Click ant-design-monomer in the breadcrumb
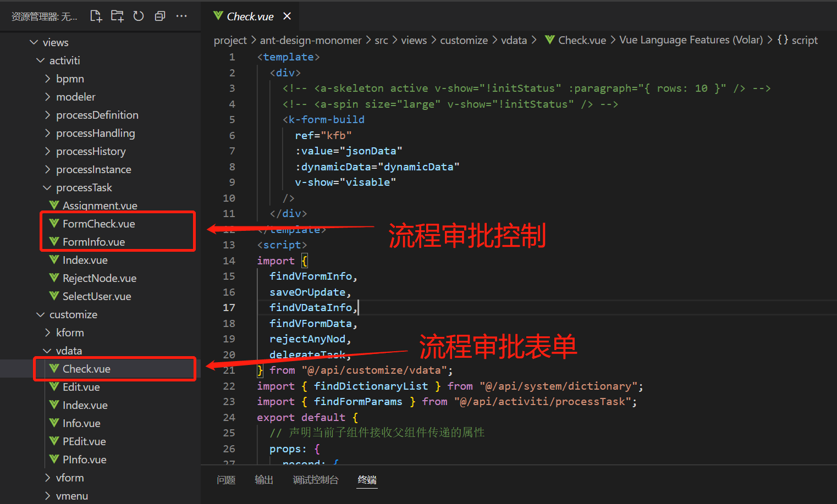 [311, 40]
